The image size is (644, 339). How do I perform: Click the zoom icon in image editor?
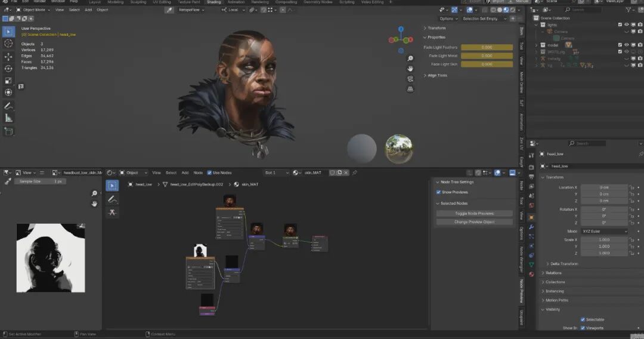pyautogui.click(x=94, y=193)
